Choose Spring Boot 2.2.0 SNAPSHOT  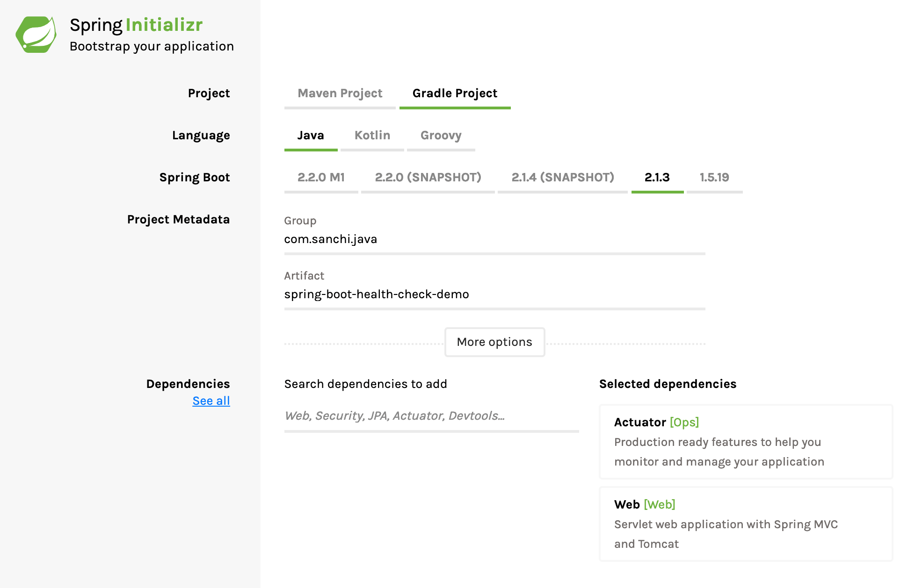coord(428,178)
